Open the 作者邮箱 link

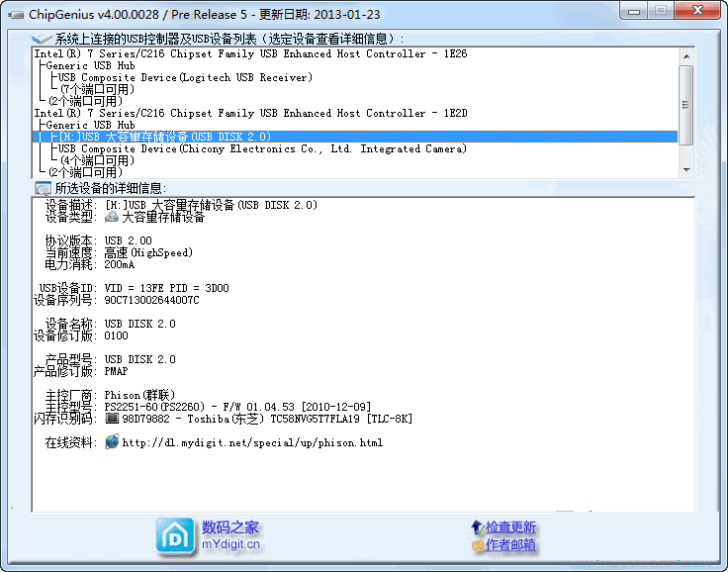(x=510, y=544)
